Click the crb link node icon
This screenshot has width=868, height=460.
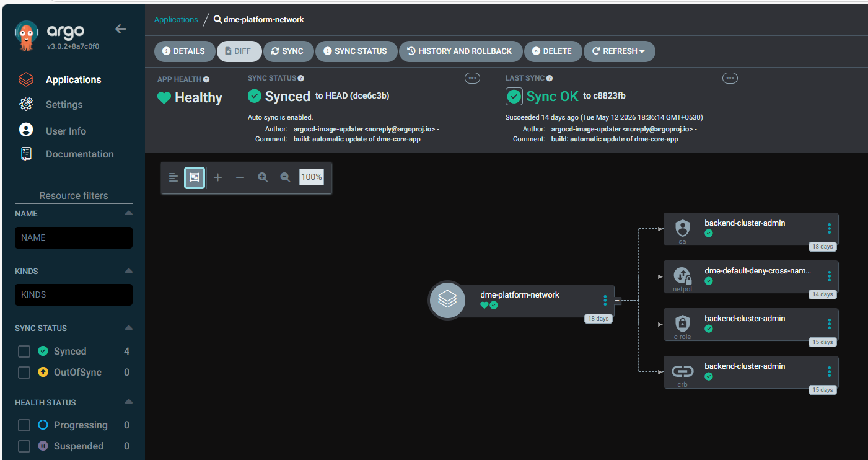tap(682, 371)
